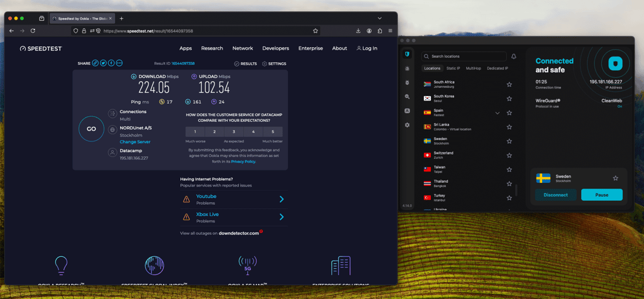
Task: Open Surfshark Alternative ID sidebar icon
Action: [x=407, y=111]
